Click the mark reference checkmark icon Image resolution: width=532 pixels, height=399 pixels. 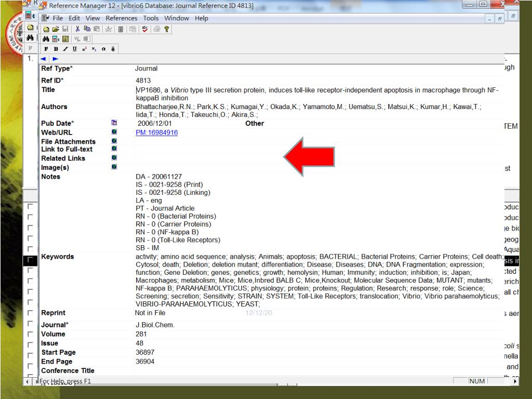pos(109,29)
